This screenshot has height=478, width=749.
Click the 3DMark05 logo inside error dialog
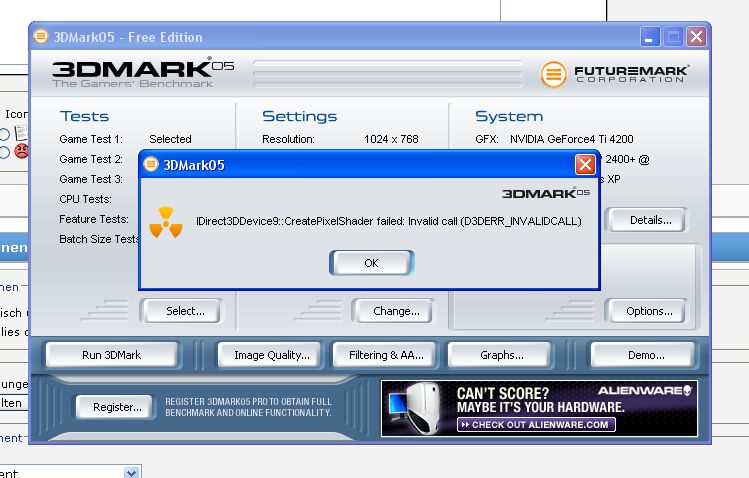point(546,193)
